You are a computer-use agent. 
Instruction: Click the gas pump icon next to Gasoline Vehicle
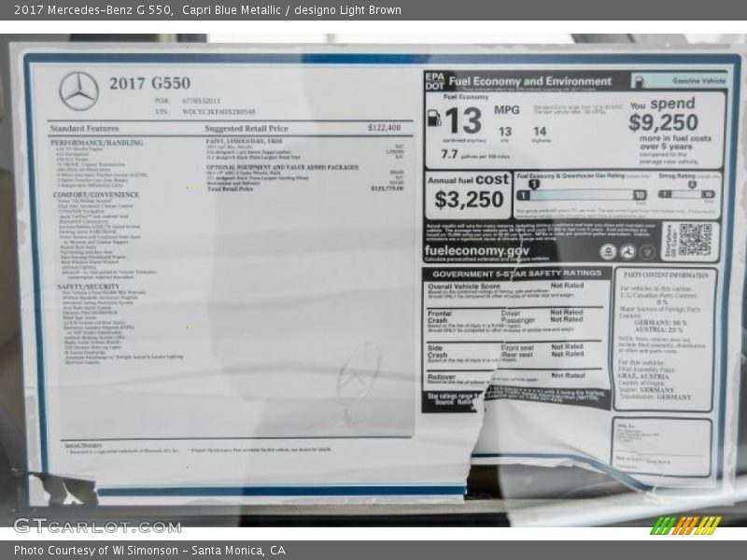point(640,81)
